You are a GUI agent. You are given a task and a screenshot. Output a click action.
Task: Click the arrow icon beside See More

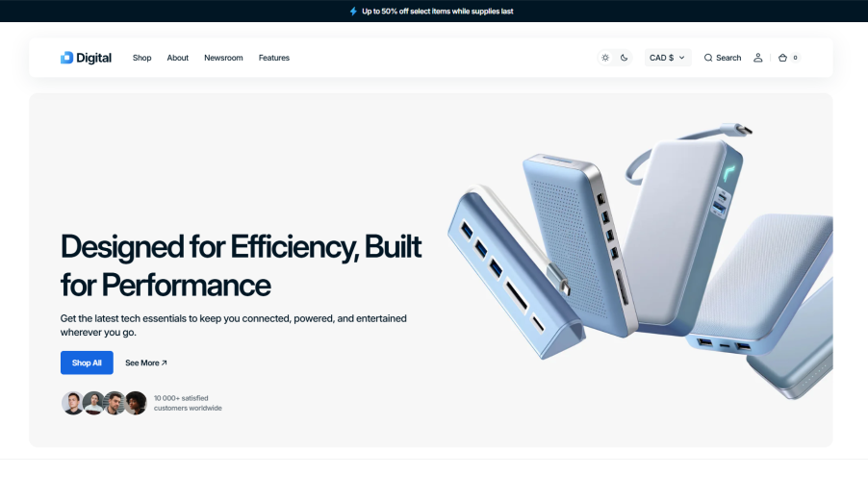pos(165,362)
